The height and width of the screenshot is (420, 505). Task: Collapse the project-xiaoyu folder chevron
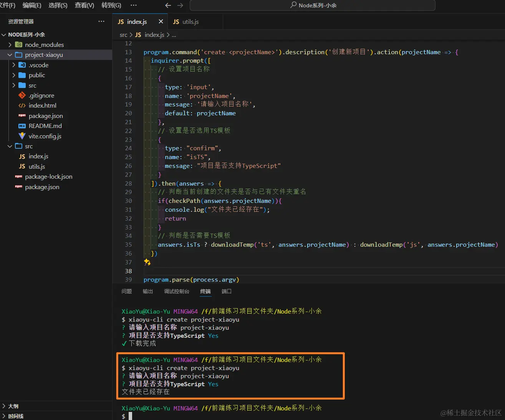coord(10,55)
